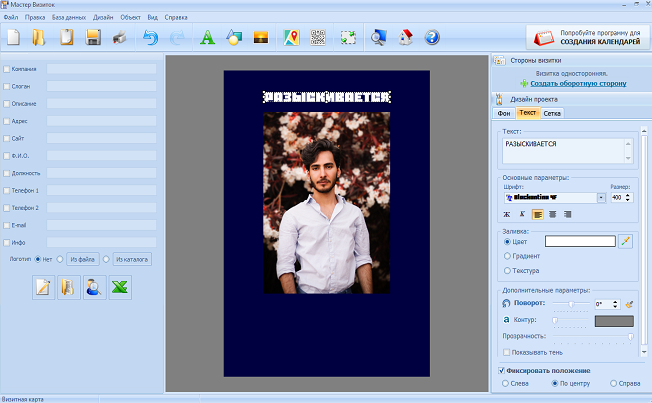Enable the E-mail checkbox
The image size is (652, 403).
pos(7,225)
